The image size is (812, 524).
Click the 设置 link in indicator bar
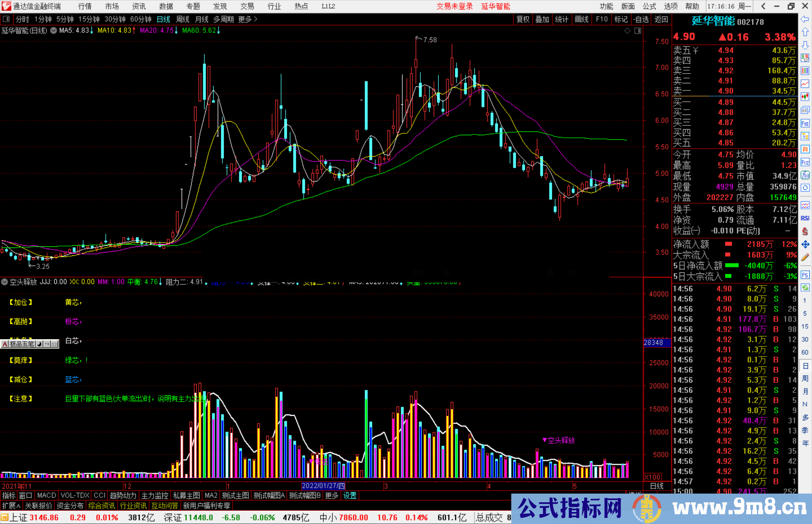(x=350, y=495)
